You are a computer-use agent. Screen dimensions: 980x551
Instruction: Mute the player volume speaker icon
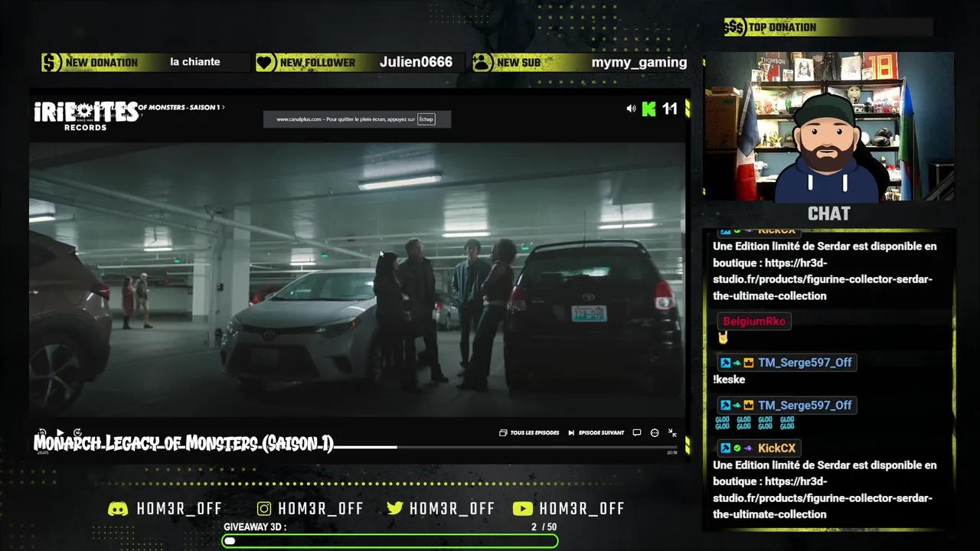(631, 109)
